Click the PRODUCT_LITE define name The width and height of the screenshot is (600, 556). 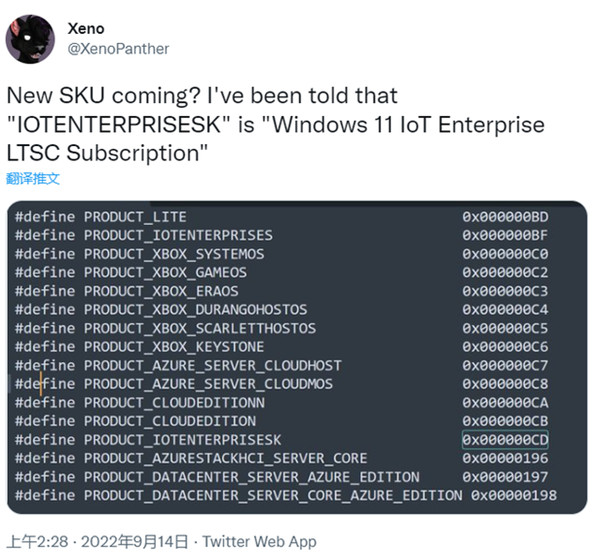click(x=135, y=217)
